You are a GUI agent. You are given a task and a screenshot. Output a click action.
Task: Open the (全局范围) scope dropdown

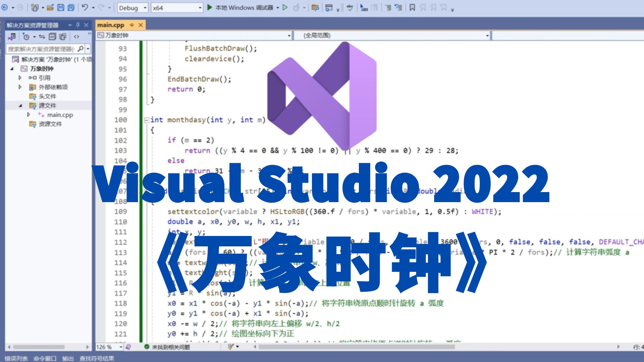tap(392, 35)
